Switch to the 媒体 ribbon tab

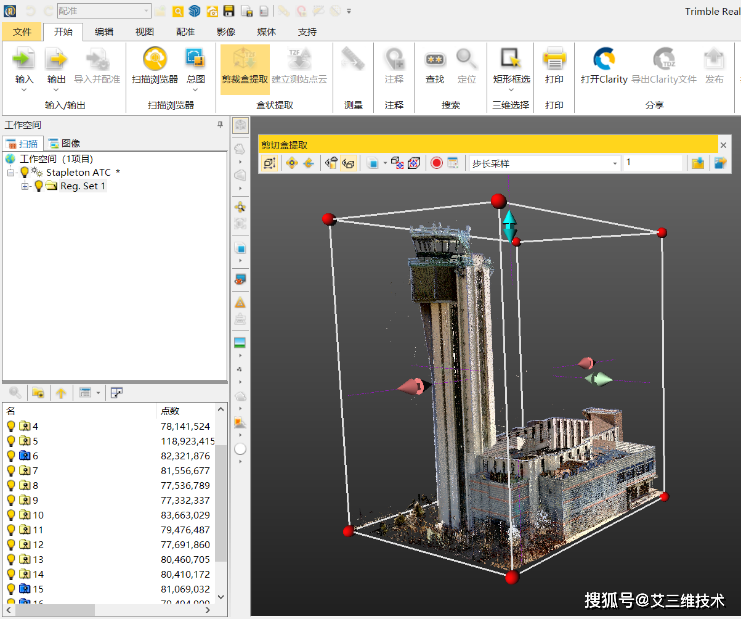click(267, 32)
